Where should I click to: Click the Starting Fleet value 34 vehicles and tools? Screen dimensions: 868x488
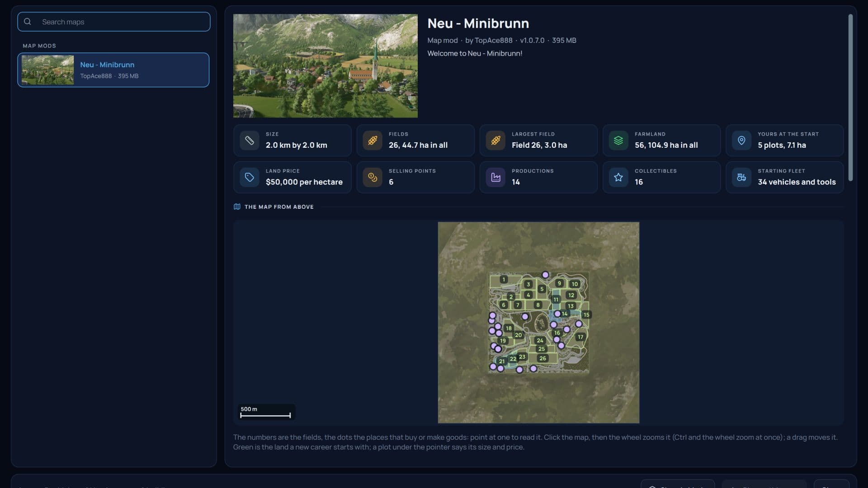(797, 182)
